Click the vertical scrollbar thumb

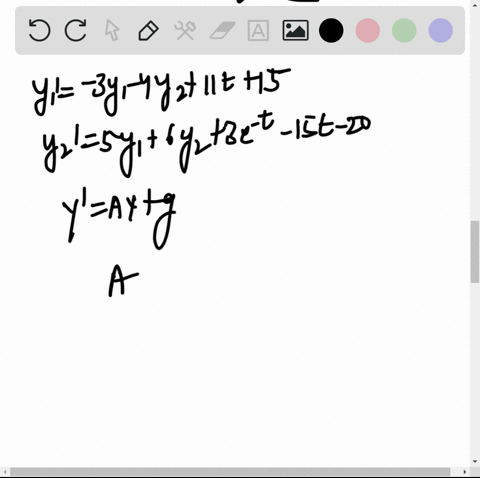[475, 252]
